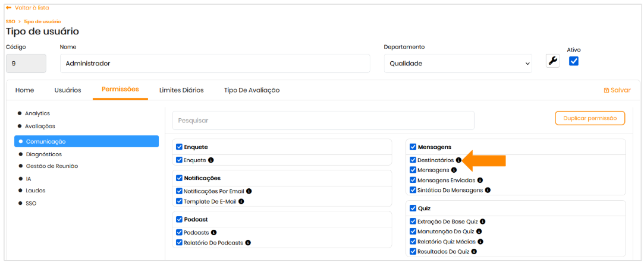Click info icon beside Sintético De Mensagens
This screenshot has height=266, width=644.
tap(488, 190)
